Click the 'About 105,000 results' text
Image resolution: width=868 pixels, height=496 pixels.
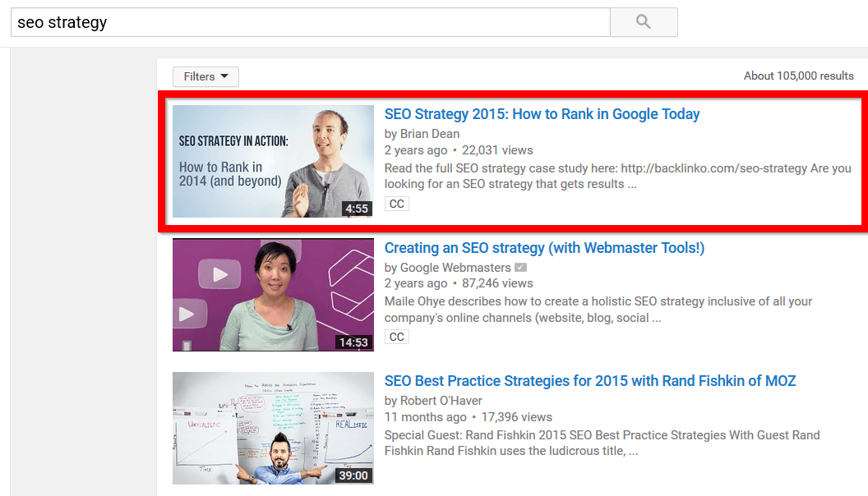tap(798, 76)
